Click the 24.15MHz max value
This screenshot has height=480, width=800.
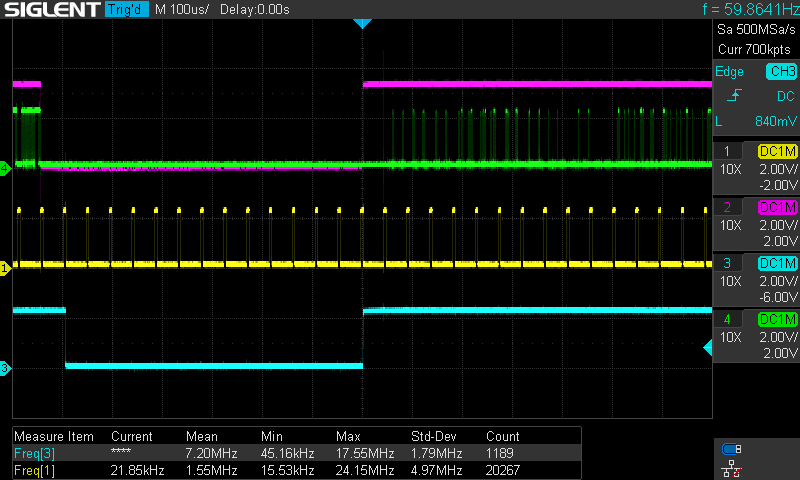point(365,470)
